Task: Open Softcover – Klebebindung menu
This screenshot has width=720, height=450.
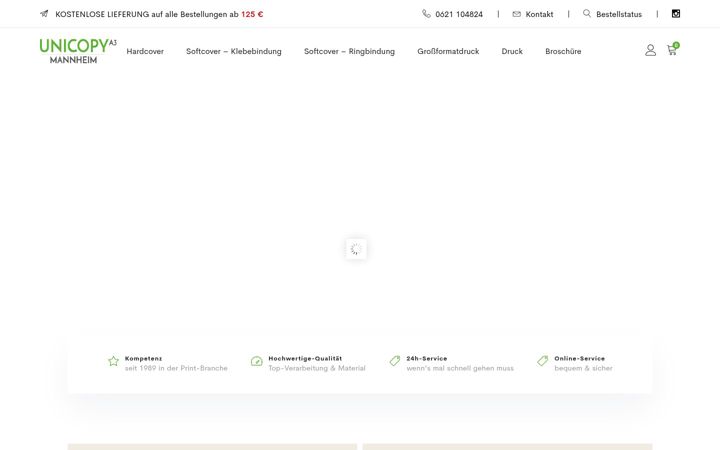Action: (x=234, y=51)
